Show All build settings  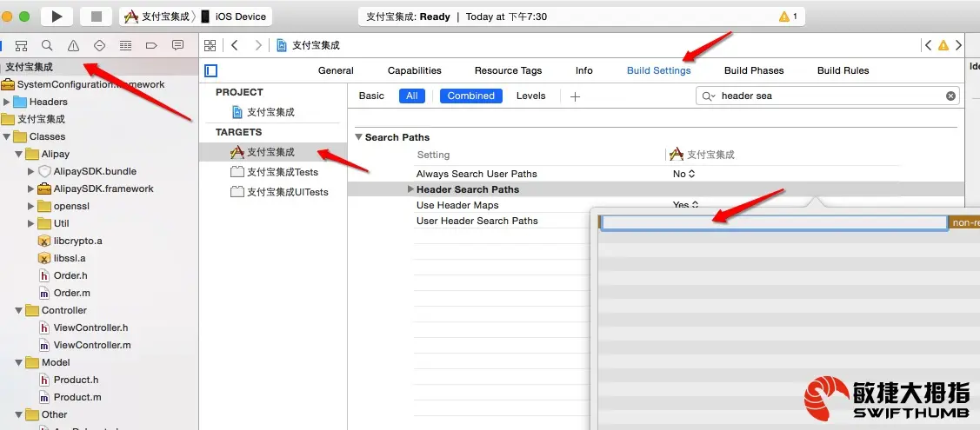click(412, 96)
